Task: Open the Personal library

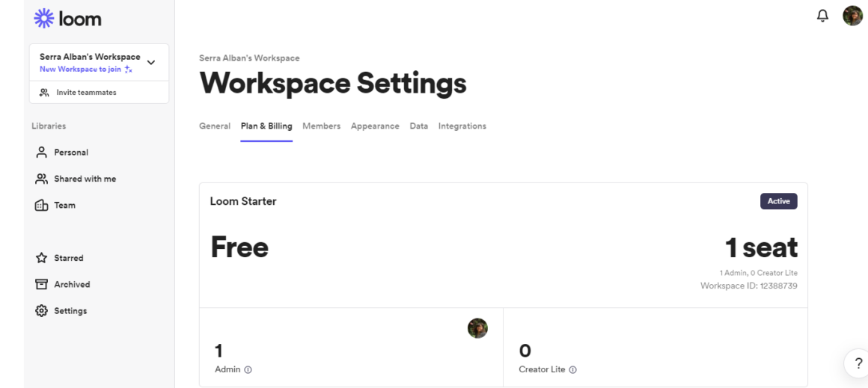Action: pyautogui.click(x=71, y=152)
